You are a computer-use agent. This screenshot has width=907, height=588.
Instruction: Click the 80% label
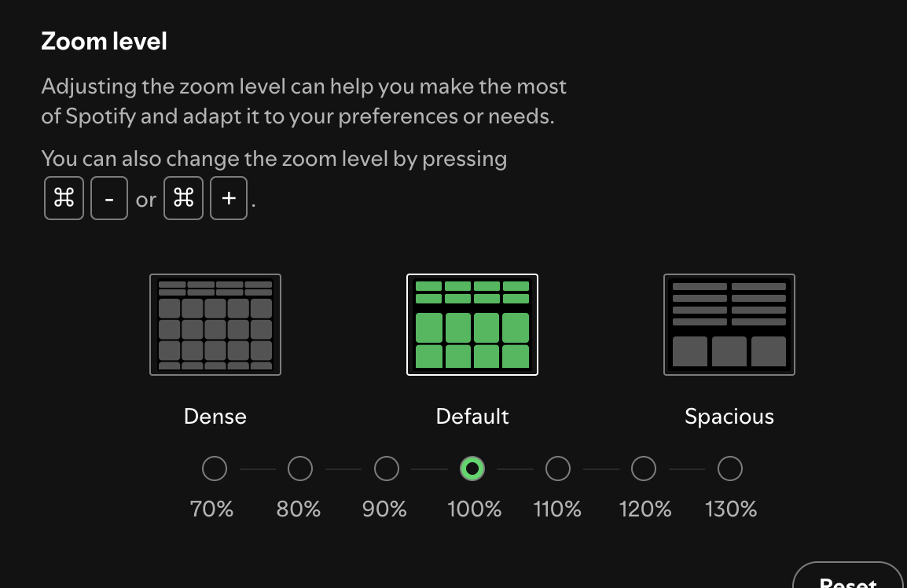point(299,509)
